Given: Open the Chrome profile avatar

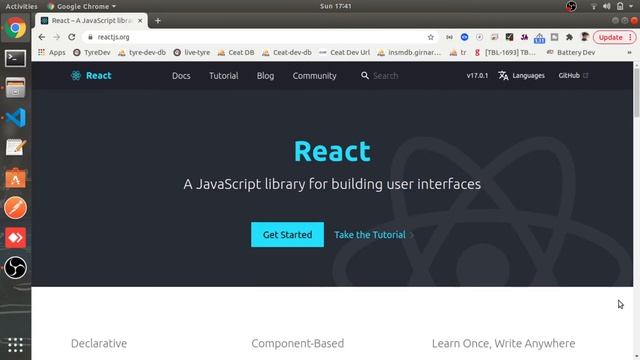Looking at the screenshot, I should [584, 37].
